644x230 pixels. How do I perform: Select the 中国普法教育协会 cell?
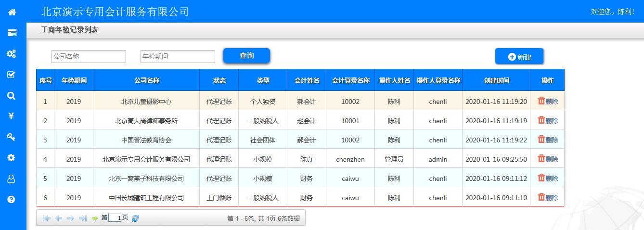(x=146, y=140)
